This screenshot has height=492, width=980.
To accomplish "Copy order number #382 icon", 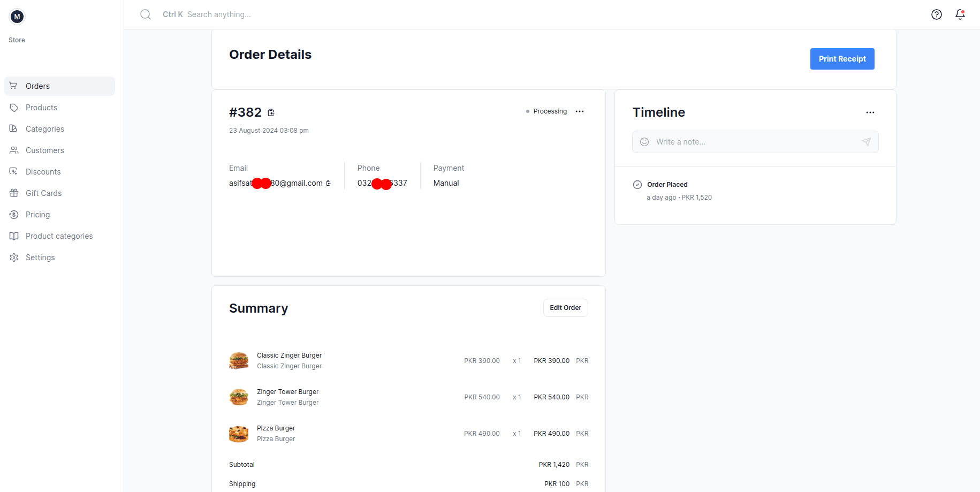I will (x=271, y=112).
